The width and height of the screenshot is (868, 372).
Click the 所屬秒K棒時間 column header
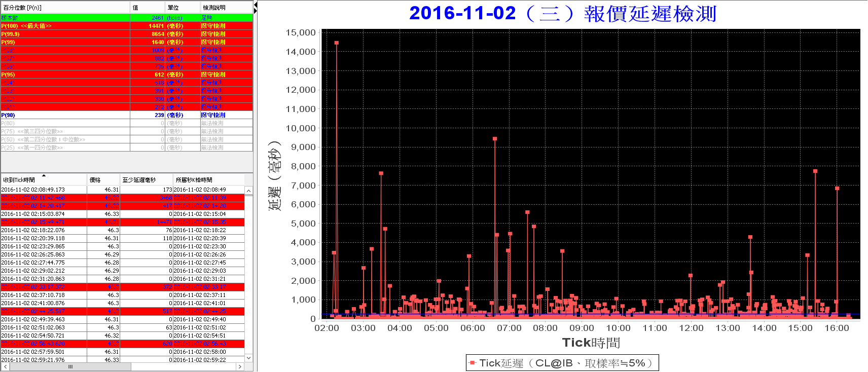(x=208, y=179)
